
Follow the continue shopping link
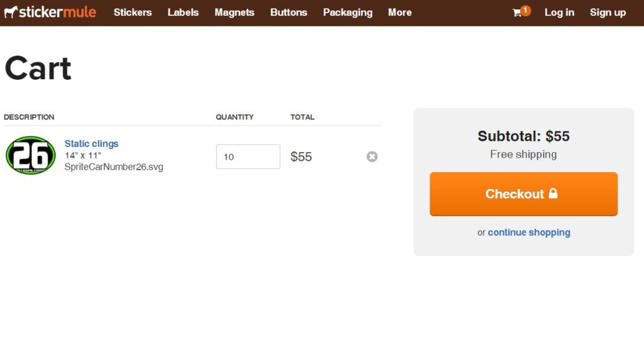(529, 232)
